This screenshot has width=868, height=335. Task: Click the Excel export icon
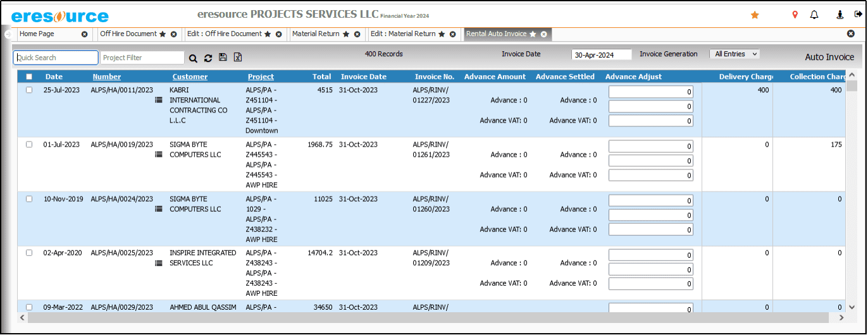click(238, 58)
